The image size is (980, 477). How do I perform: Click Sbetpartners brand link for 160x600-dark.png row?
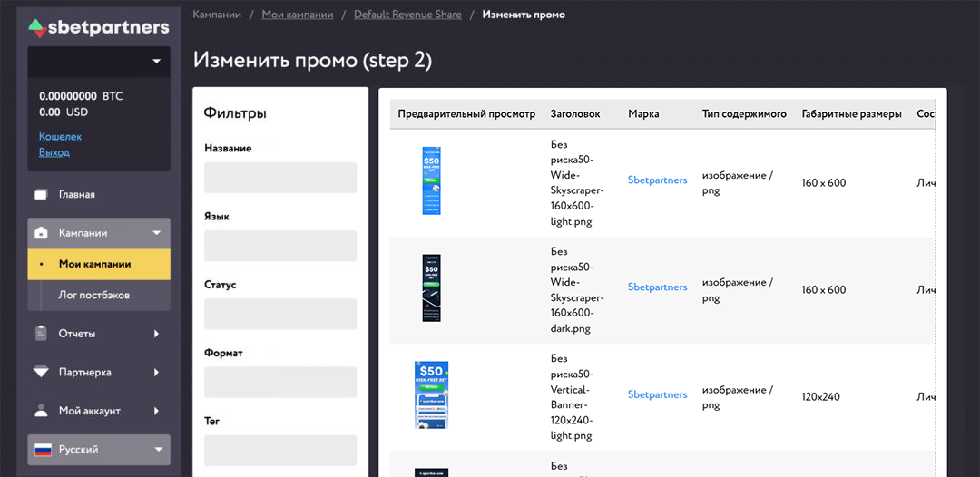(658, 287)
